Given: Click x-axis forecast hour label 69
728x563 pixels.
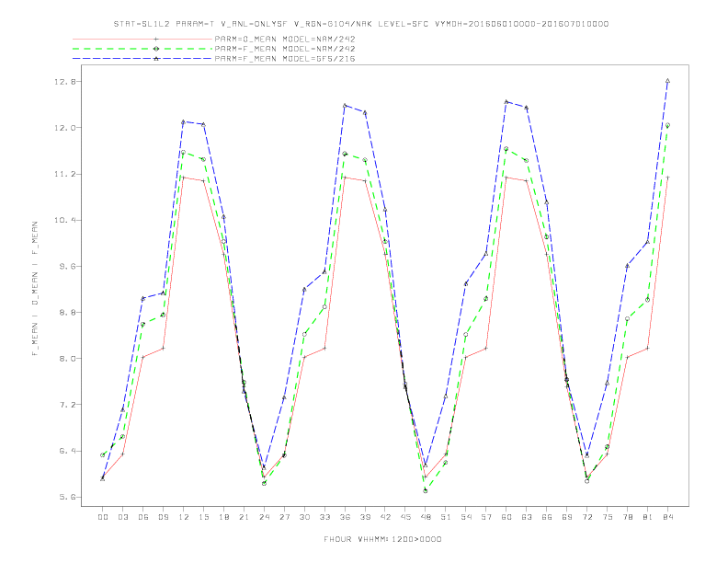Looking at the screenshot, I should 567,517.
